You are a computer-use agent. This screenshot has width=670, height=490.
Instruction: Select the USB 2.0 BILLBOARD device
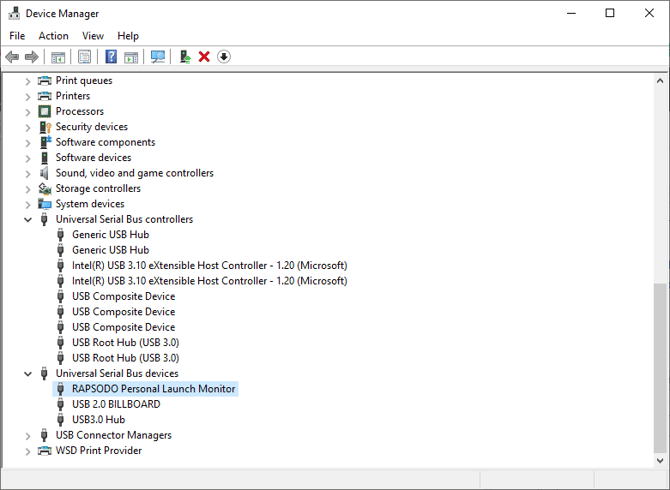(115, 404)
